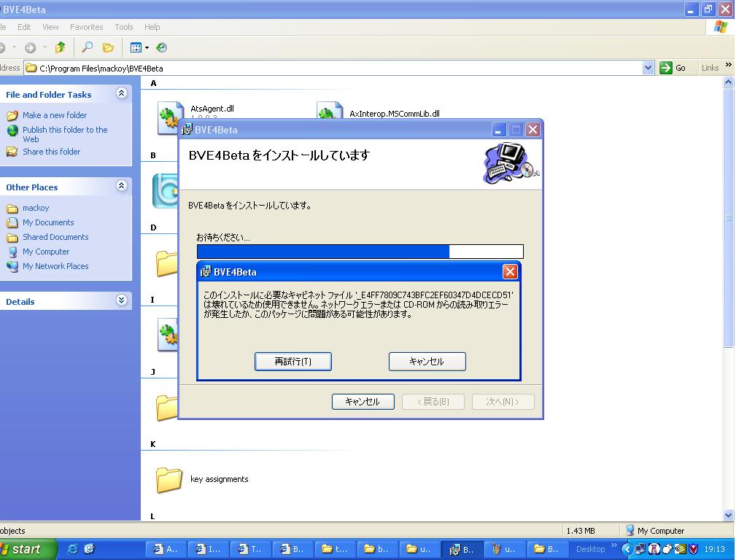The height and width of the screenshot is (560, 747).
Task: Open the Views toolbar button
Action: [x=139, y=47]
